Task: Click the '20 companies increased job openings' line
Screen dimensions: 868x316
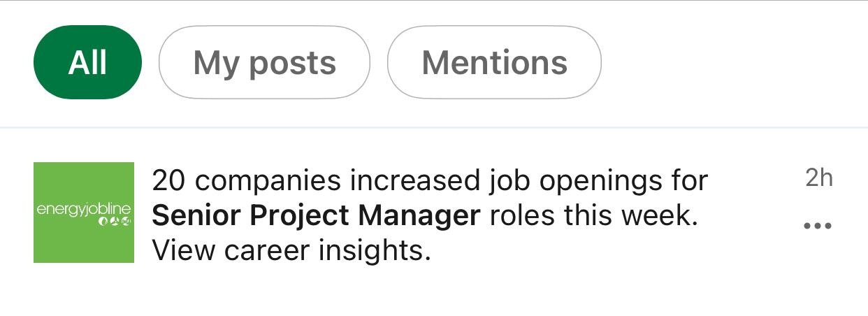Action: tap(430, 181)
